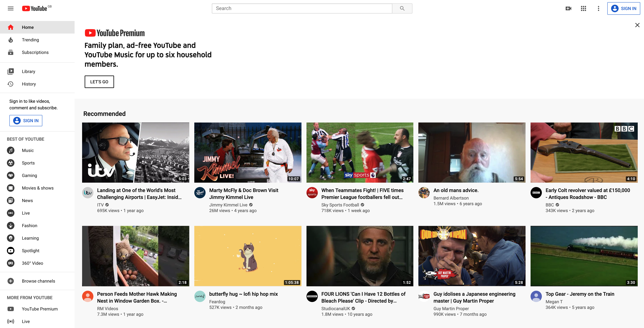Open the Guy Martin Proper channel name
Image resolution: width=644 pixels, height=328 pixels.
click(x=451, y=309)
